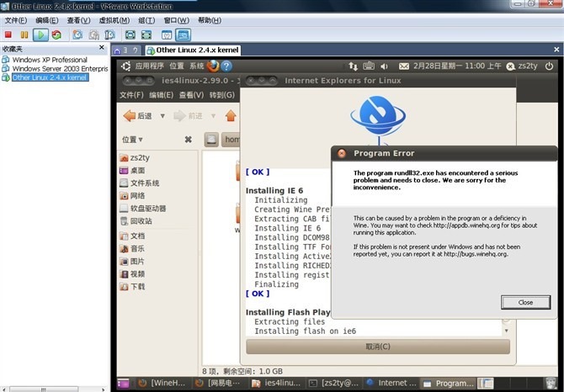Open the VMware 编辑(E) menu
Viewport: 564px width, 392px height.
47,20
